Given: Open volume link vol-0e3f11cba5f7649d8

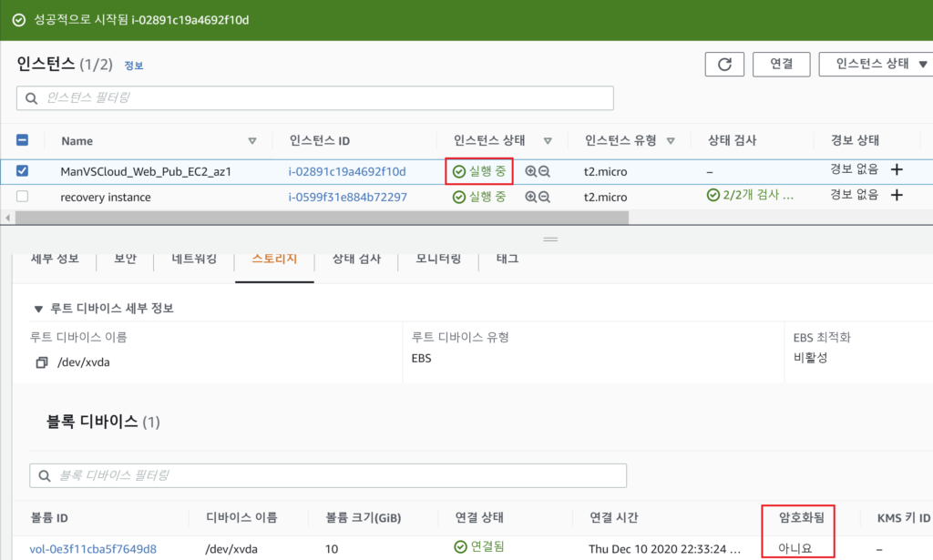Looking at the screenshot, I should click(93, 548).
